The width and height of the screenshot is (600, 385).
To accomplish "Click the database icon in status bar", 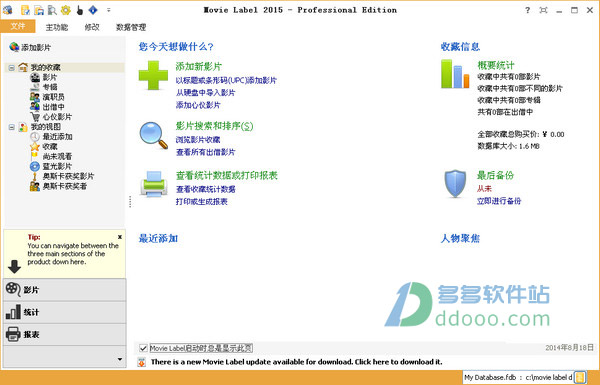I will [x=580, y=377].
